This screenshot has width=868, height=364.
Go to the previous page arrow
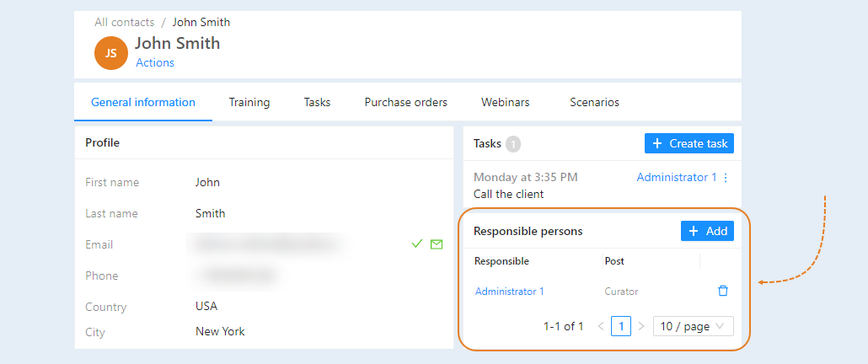(x=601, y=326)
